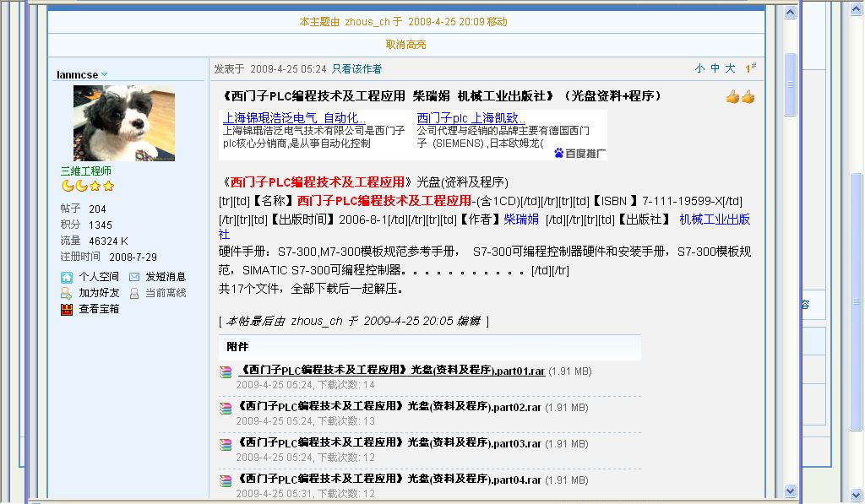Download attachment part03.rar
The image size is (865, 504).
[390, 443]
